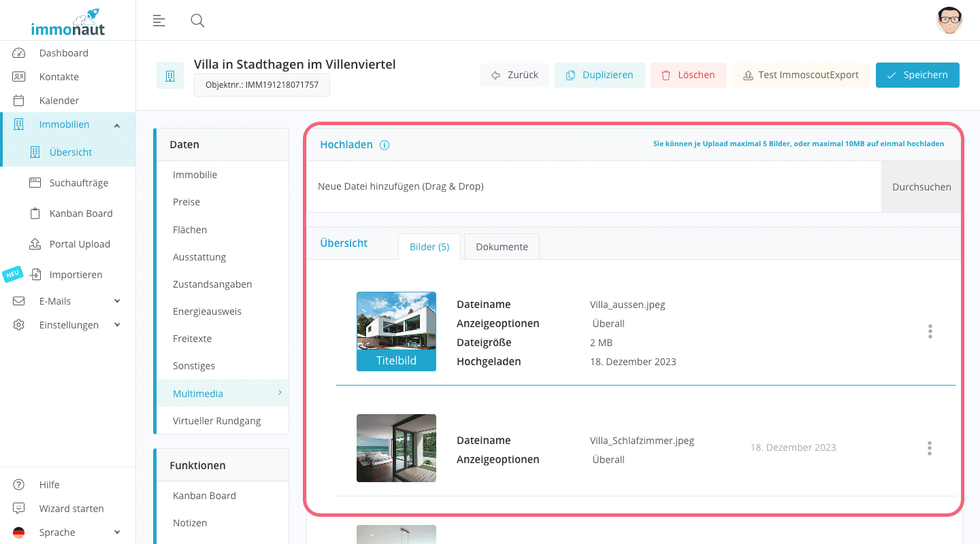Viewport: 980px width, 544px height.
Task: Expand the Multimedia submenu arrow
Action: (279, 393)
